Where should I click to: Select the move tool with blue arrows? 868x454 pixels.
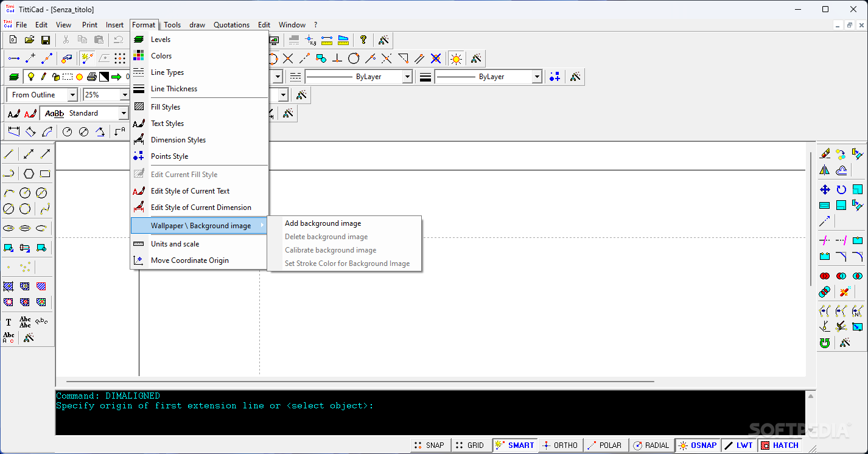(825, 190)
